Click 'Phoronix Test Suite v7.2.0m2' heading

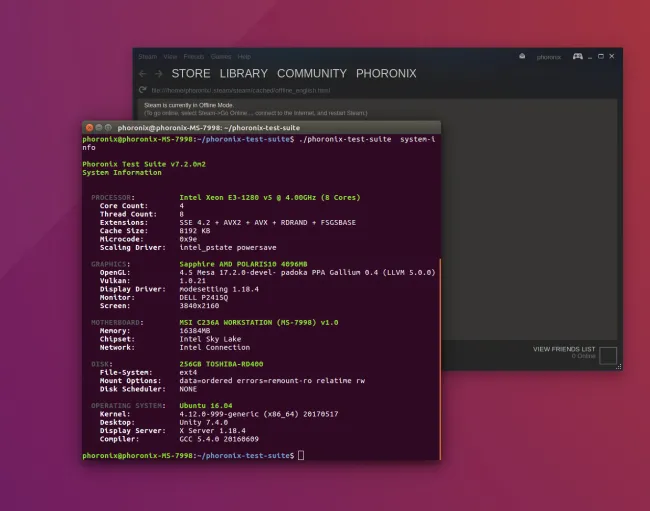tap(144, 164)
